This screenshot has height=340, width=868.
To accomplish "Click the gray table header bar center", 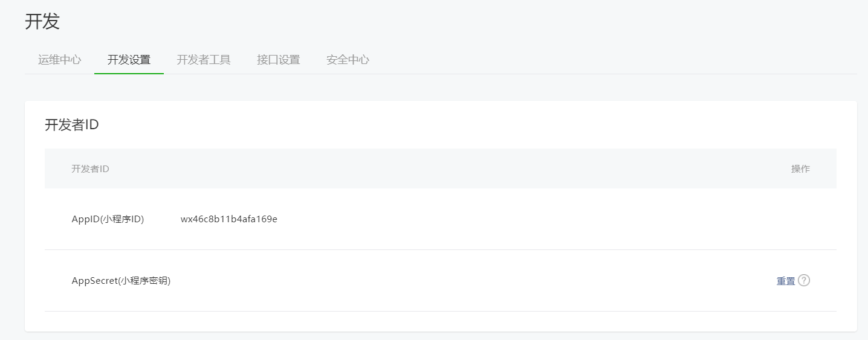I will pyautogui.click(x=441, y=168).
